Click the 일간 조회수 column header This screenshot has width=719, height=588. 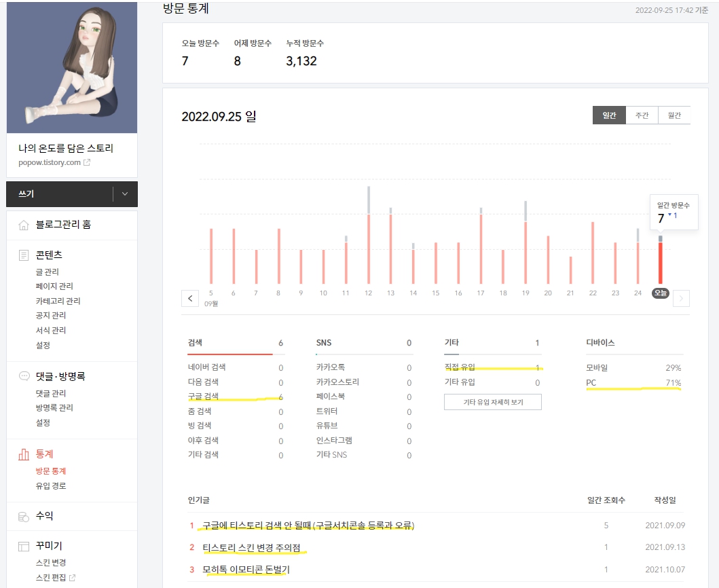coord(606,500)
